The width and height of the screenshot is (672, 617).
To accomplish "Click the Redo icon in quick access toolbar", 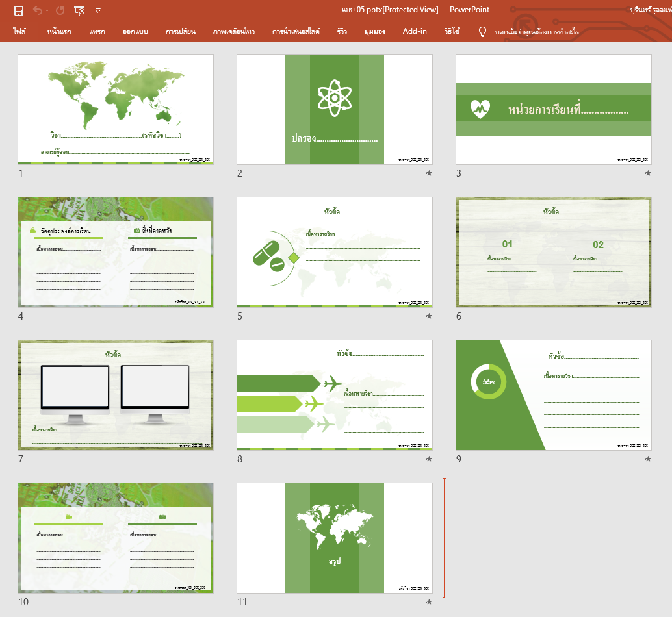I will tap(60, 10).
